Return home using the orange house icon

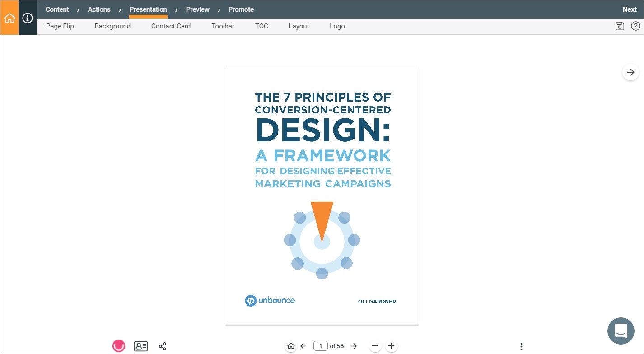pyautogui.click(x=9, y=18)
